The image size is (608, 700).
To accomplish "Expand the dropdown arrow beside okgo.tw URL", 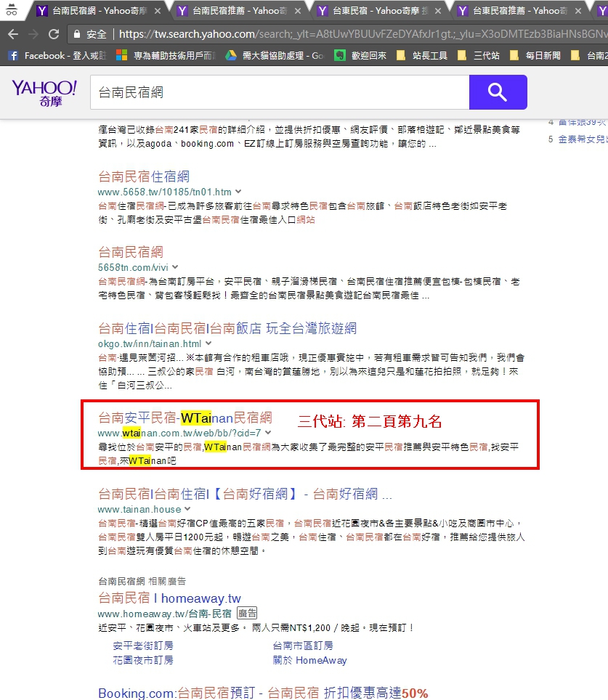I will pyautogui.click(x=208, y=343).
